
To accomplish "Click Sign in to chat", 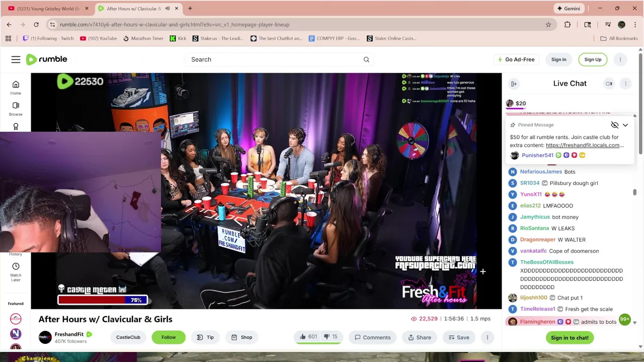I will [570, 338].
